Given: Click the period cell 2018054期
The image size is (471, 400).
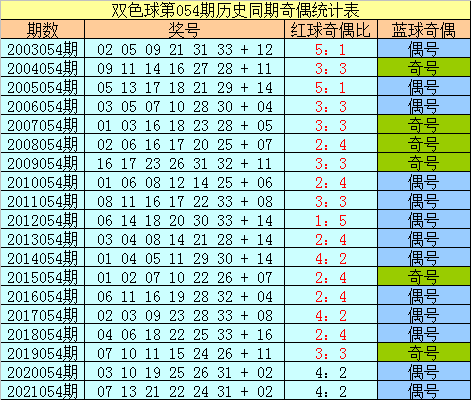Looking at the screenshot, I should [x=42, y=334].
